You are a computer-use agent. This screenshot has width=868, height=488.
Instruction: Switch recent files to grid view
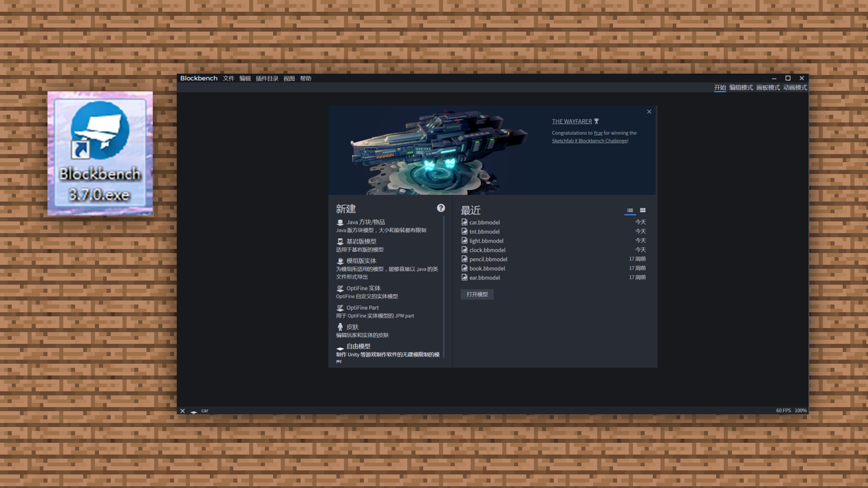643,210
